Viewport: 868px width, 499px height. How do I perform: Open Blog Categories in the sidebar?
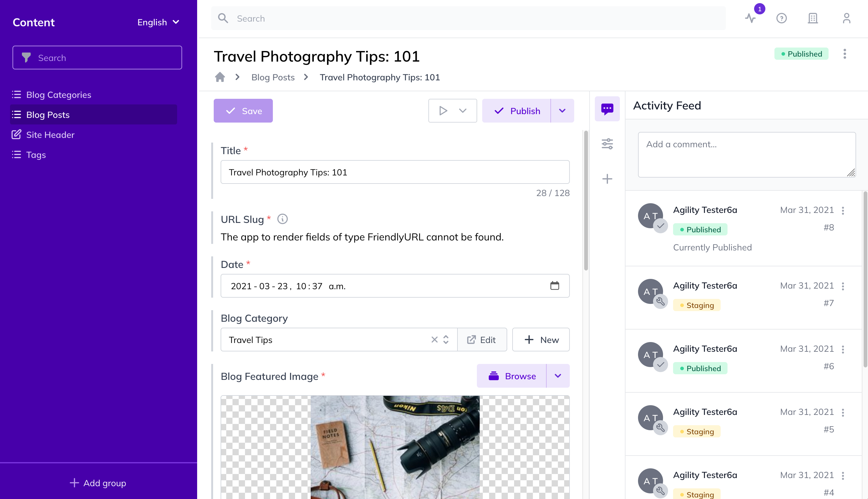(x=93, y=95)
